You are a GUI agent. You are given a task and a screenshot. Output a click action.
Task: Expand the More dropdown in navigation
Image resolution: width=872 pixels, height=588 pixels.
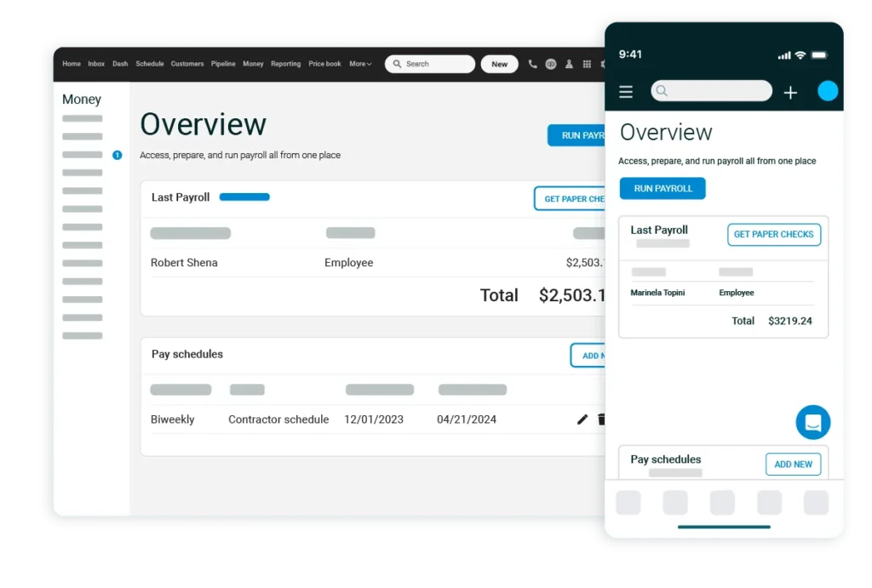pos(360,64)
